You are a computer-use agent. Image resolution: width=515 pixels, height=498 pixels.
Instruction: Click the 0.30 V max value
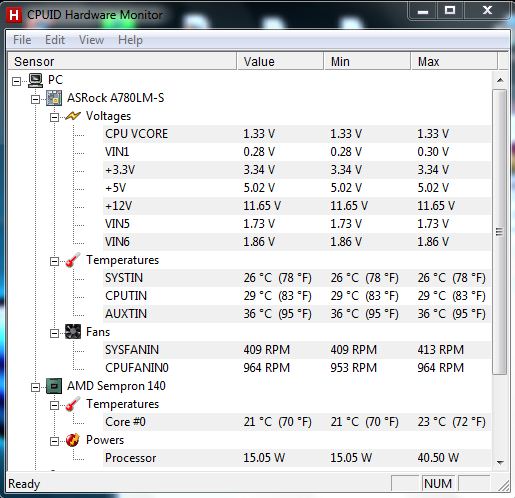(x=433, y=152)
